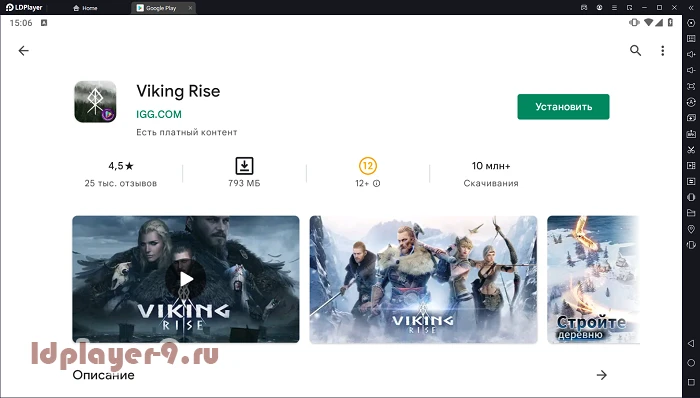This screenshot has width=700, height=398.
Task: Click the green Установить install button
Action: click(563, 107)
